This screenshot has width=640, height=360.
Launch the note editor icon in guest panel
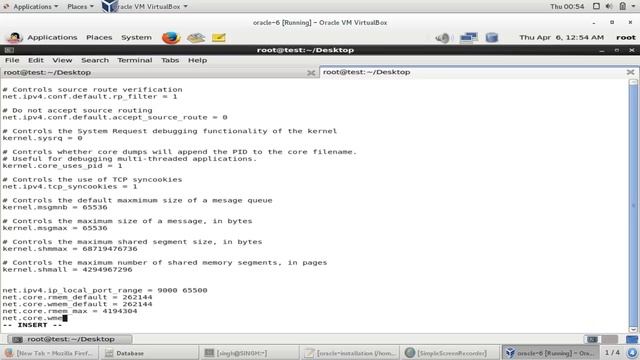[219, 38]
